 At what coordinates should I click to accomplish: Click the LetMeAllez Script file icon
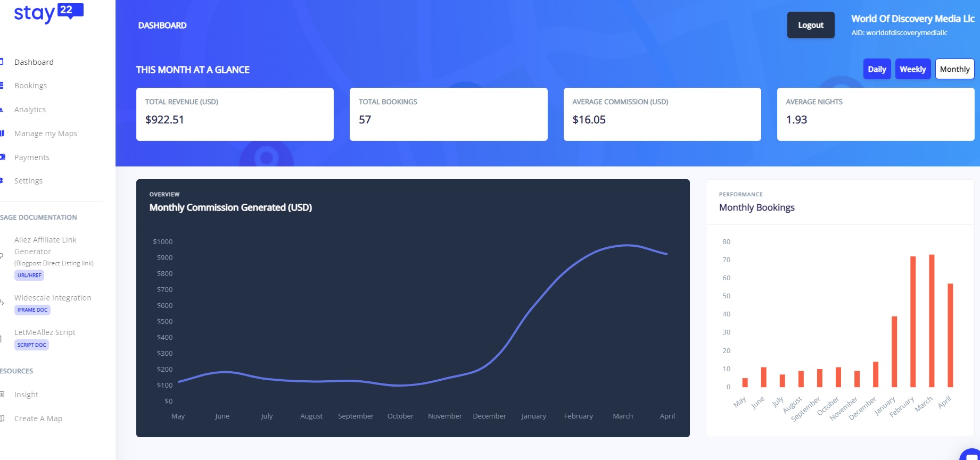1,338
